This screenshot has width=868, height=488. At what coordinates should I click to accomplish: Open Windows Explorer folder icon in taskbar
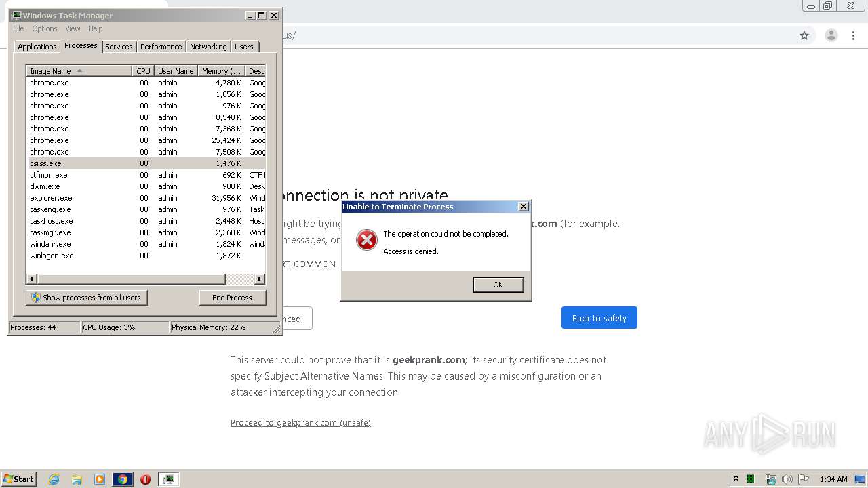click(77, 479)
